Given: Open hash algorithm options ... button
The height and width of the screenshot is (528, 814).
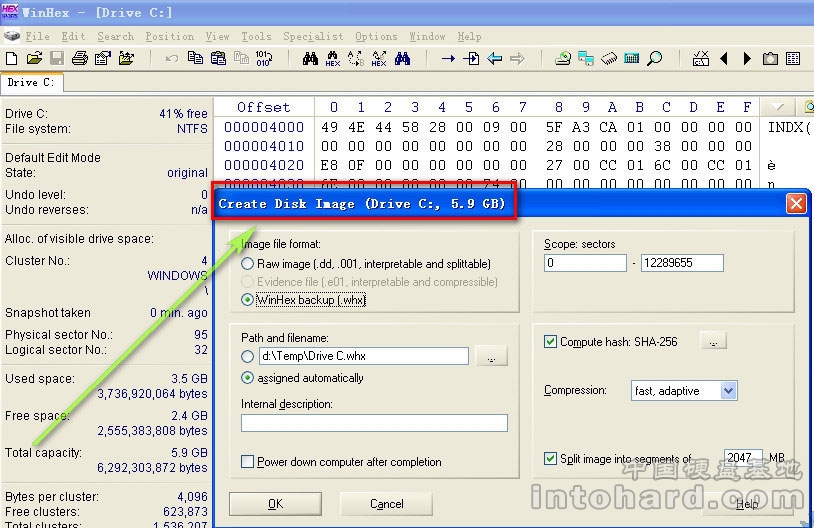Looking at the screenshot, I should point(714,342).
